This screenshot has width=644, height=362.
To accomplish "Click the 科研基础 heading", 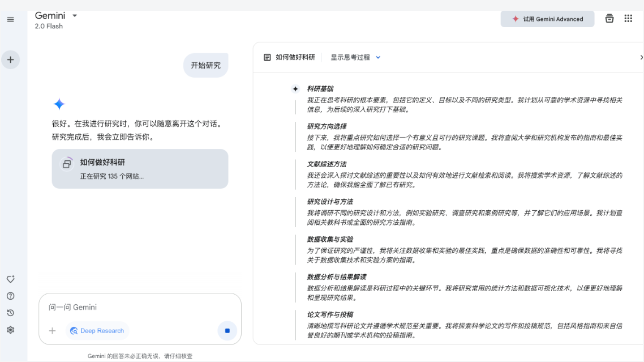I will pyautogui.click(x=320, y=89).
